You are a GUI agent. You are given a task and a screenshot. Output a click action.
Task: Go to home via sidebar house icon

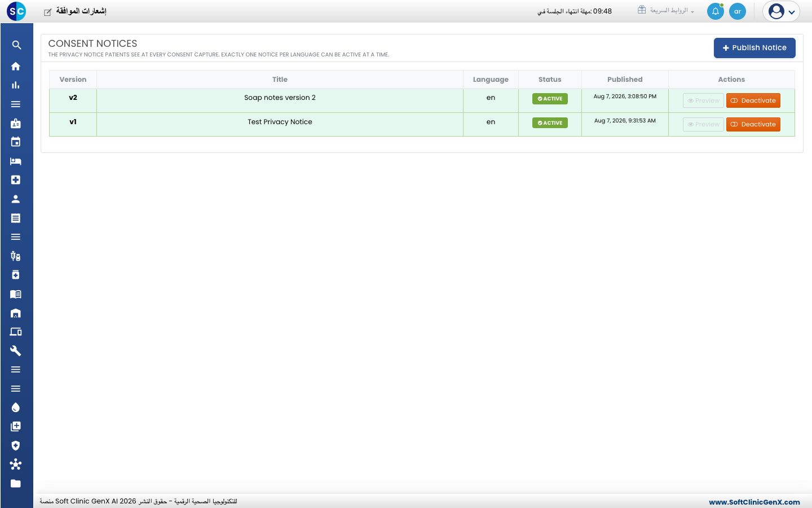click(16, 66)
